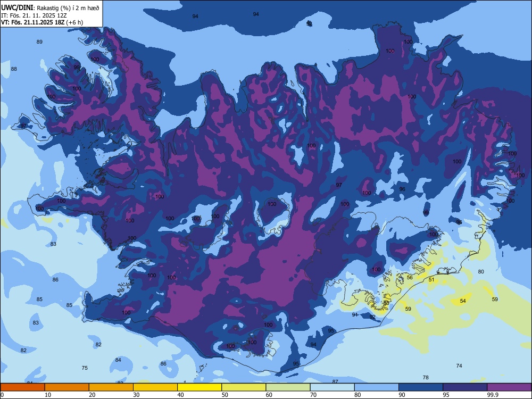Click the orange 10–20 legend swatch

point(67,387)
